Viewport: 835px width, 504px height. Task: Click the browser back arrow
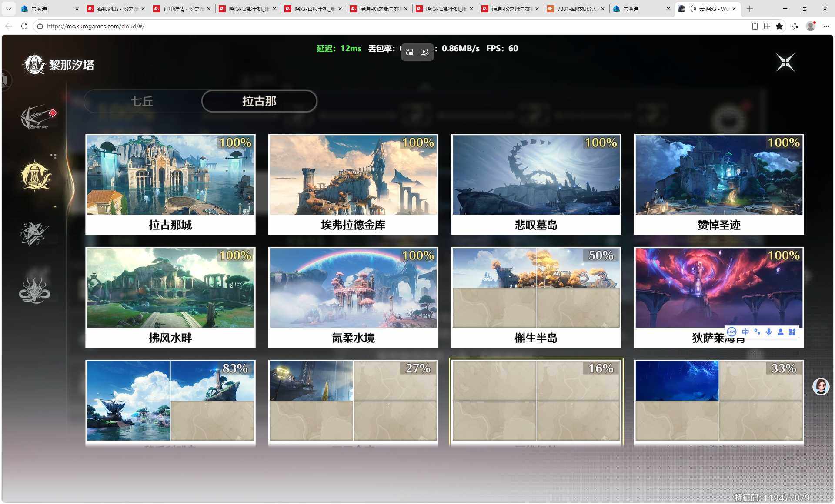tap(9, 26)
